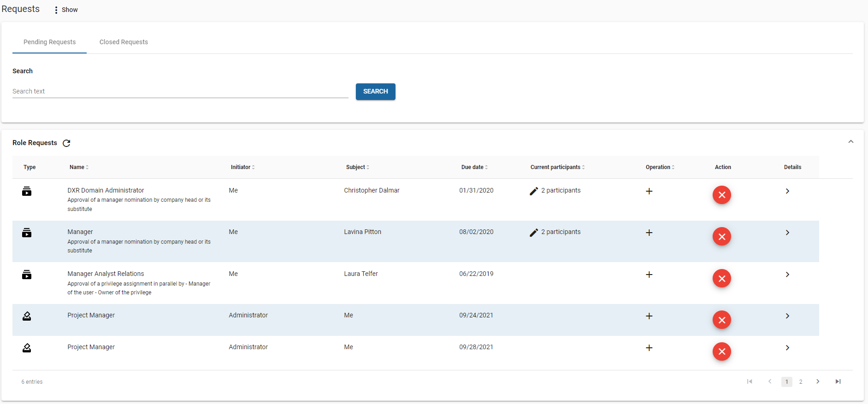Collapse the Role Requests panel
The height and width of the screenshot is (404, 868).
[850, 142]
